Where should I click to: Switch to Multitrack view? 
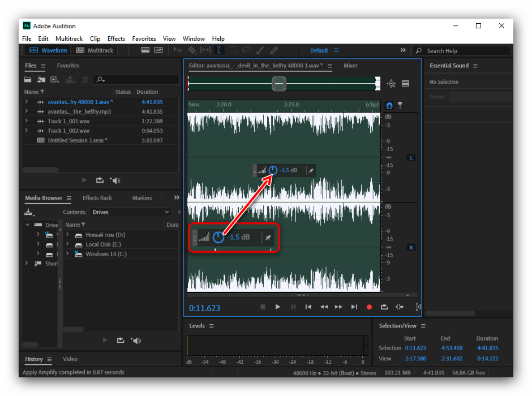pos(95,50)
